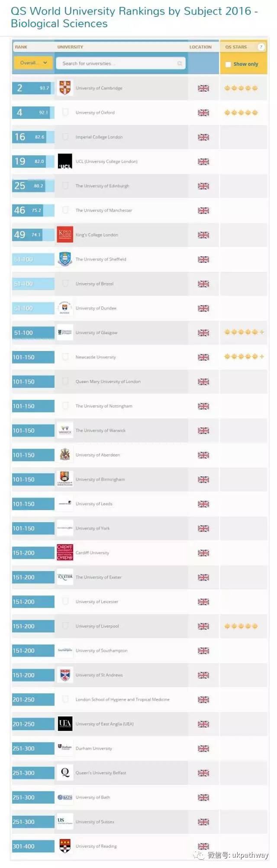This screenshot has width=277, height=868.
Task: Click the University of Sheffield crest icon
Action: click(65, 259)
